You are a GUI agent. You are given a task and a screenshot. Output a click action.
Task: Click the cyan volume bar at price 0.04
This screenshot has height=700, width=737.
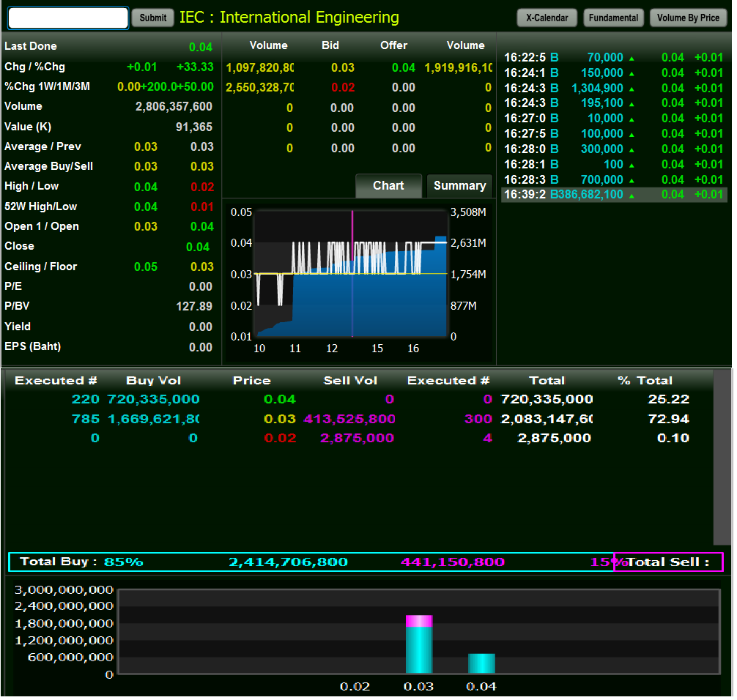click(x=481, y=663)
